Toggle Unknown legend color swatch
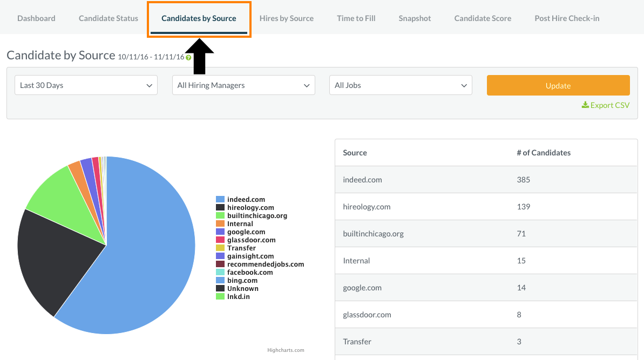The image size is (644, 360). (220, 289)
